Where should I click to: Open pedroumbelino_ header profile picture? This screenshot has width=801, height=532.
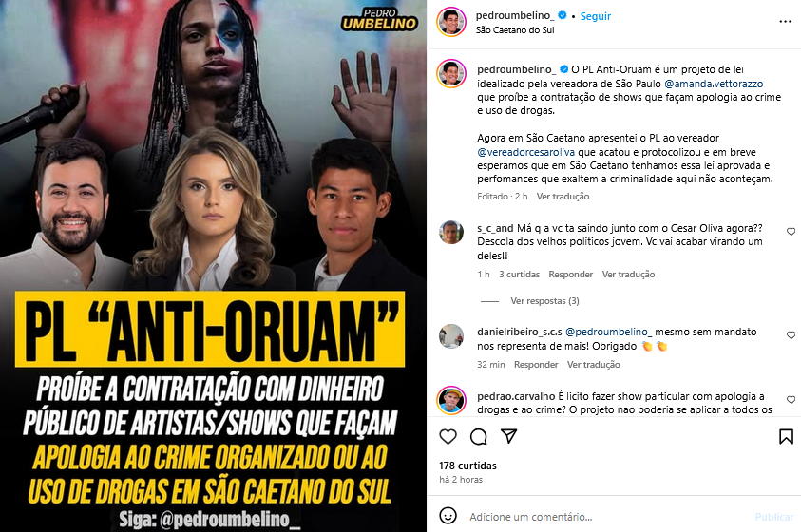[x=451, y=22]
